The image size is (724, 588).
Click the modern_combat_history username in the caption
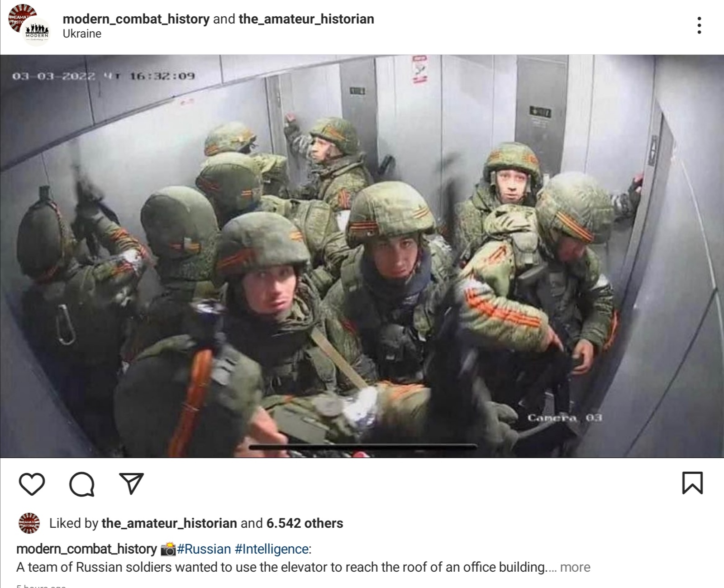(86, 549)
